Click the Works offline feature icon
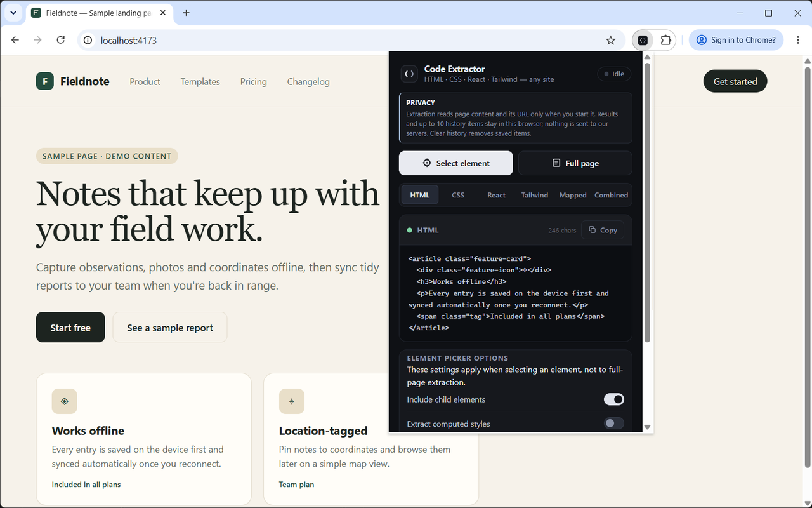Viewport: 812px width, 508px height. tap(64, 401)
